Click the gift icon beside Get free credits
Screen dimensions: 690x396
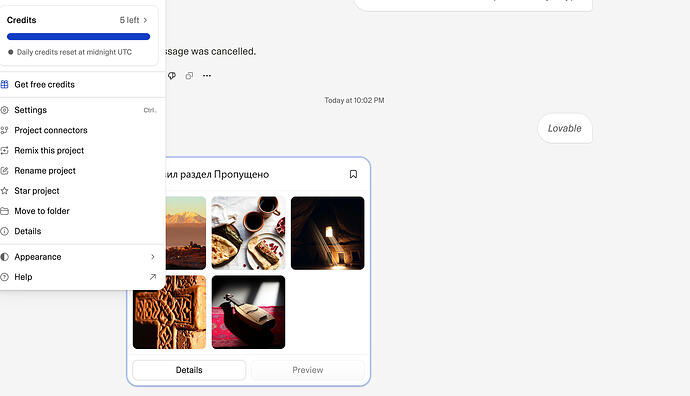click(4, 84)
